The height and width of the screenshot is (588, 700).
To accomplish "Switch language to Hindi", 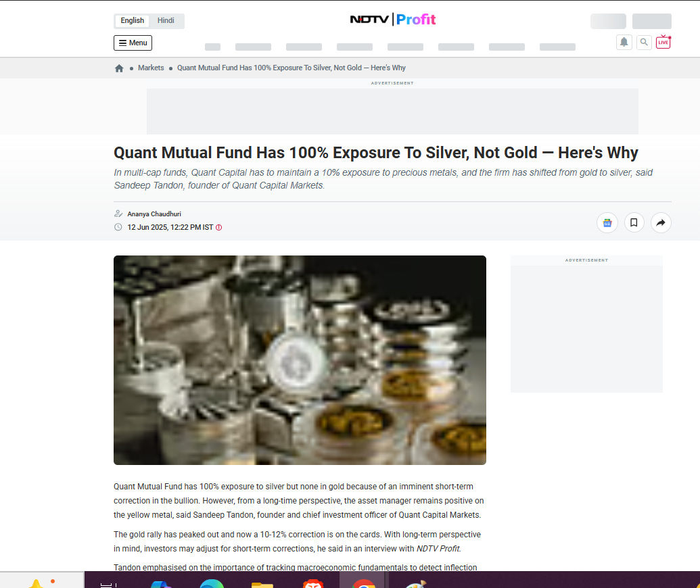I will (166, 20).
